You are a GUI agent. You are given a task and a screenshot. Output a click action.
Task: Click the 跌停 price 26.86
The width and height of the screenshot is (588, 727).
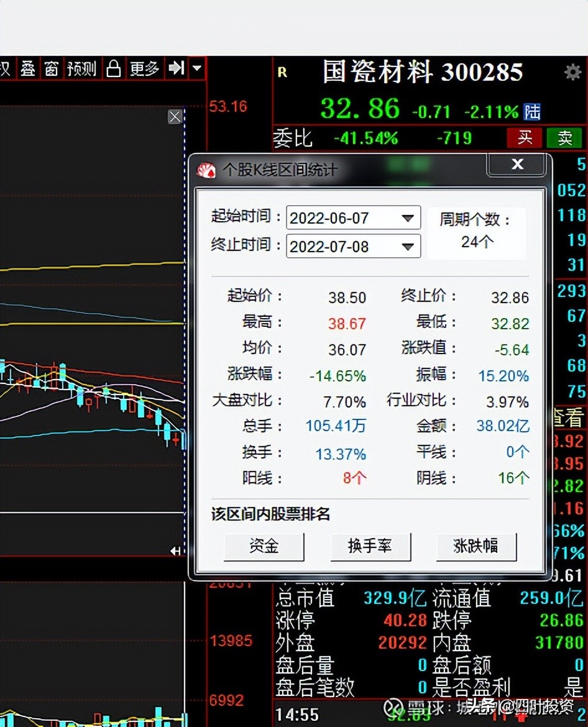pos(561,620)
